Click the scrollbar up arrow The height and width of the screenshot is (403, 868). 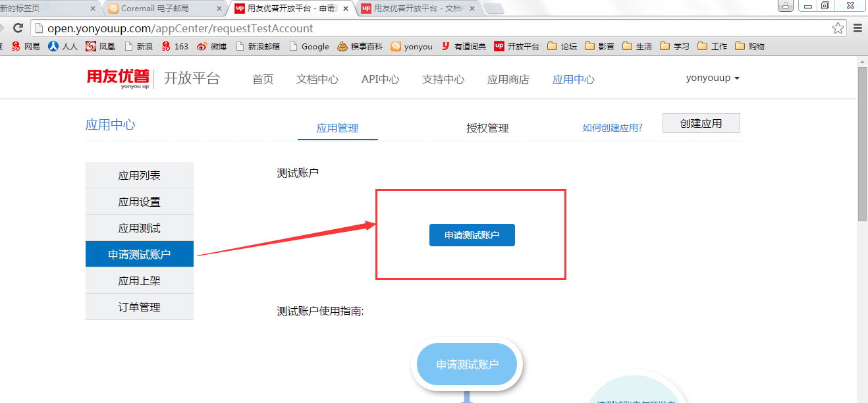[x=862, y=61]
